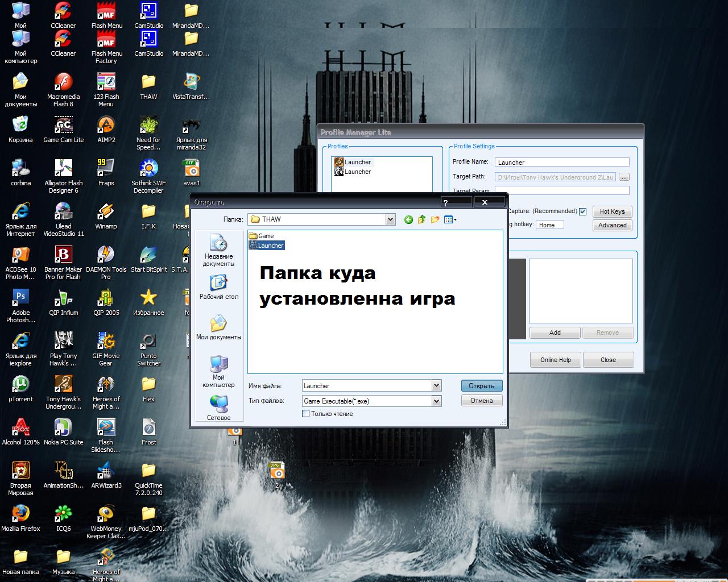Launch ICQ6 from desktop

coord(63,518)
